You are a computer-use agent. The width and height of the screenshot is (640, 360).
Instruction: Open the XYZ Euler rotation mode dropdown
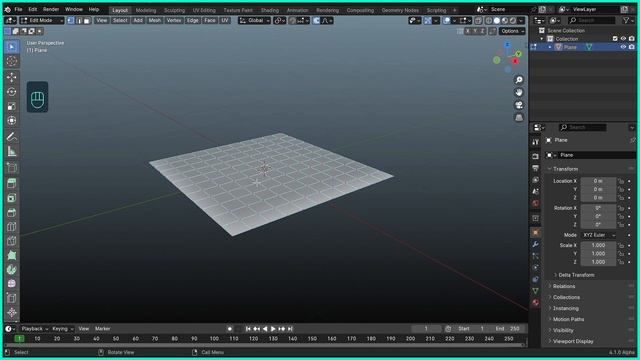598,236
